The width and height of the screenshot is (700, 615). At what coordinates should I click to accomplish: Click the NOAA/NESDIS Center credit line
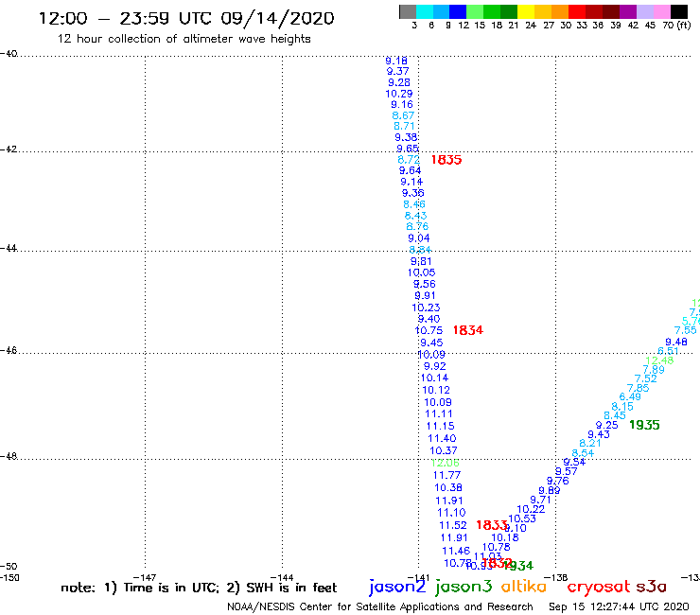[380, 607]
